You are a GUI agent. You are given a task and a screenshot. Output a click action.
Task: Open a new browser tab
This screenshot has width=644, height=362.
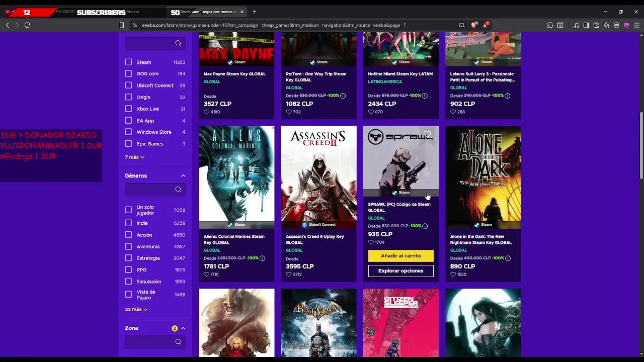pos(254,12)
